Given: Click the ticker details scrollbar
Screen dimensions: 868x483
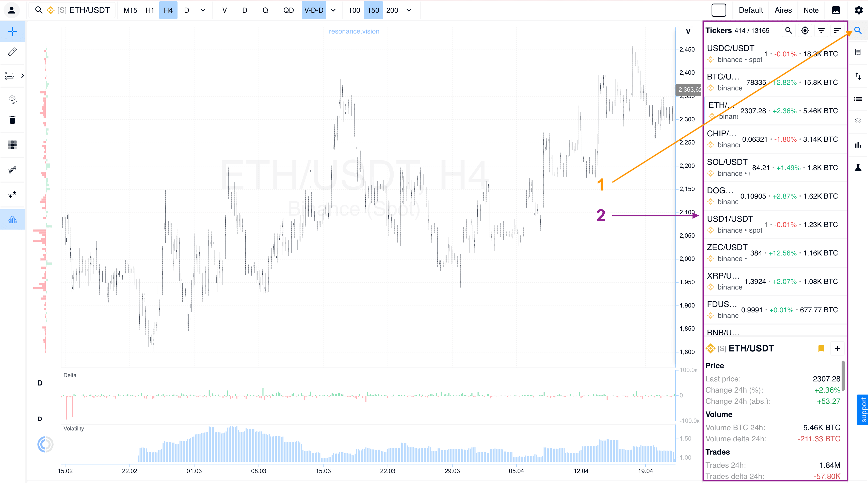Looking at the screenshot, I should pos(843,376).
